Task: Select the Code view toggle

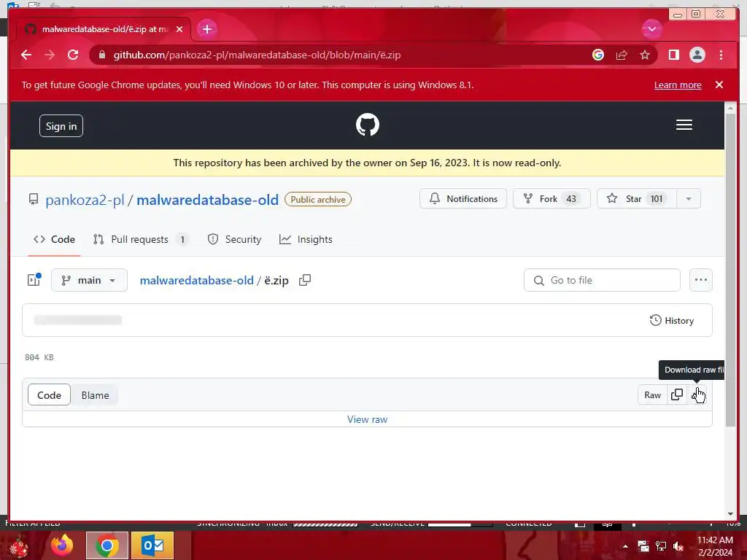Action: [49, 394]
